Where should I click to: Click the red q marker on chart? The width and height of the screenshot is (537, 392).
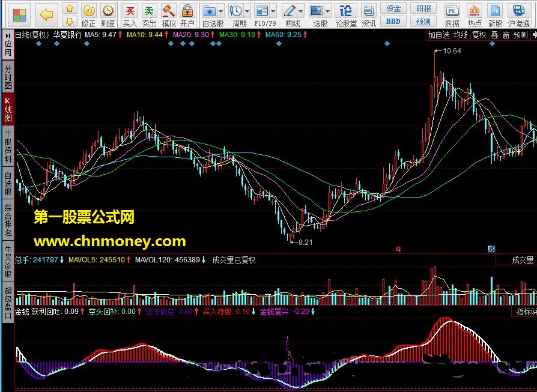point(398,249)
